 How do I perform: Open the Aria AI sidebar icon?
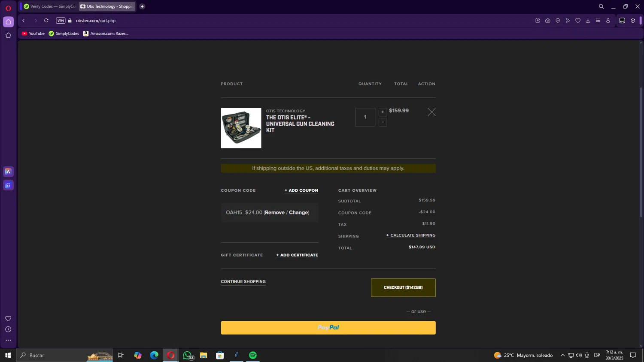pos(8,172)
